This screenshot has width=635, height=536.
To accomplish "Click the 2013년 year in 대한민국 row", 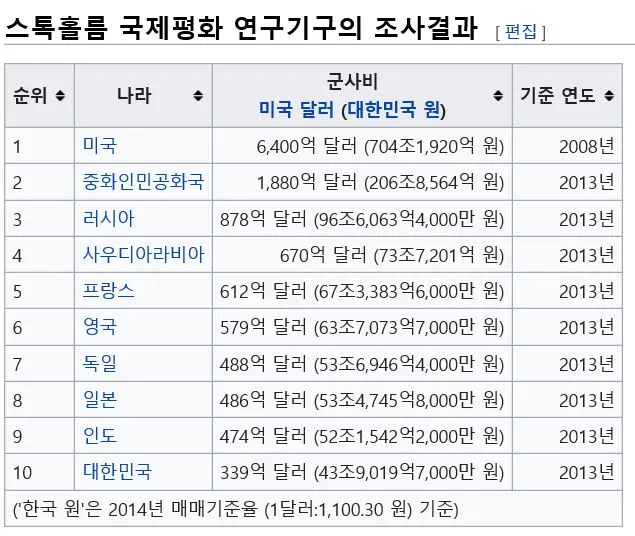I will 567,472.
